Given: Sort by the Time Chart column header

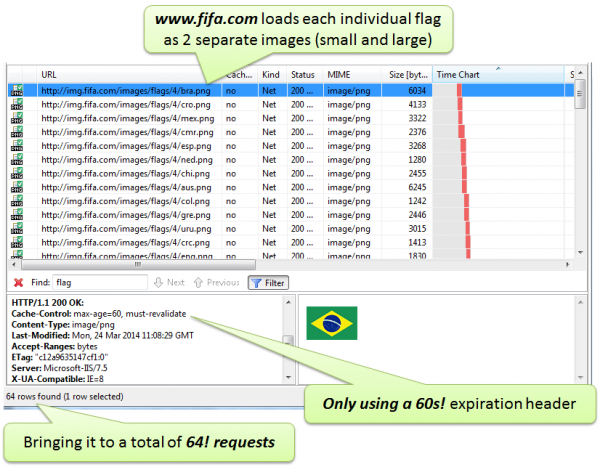Looking at the screenshot, I should tap(498, 75).
